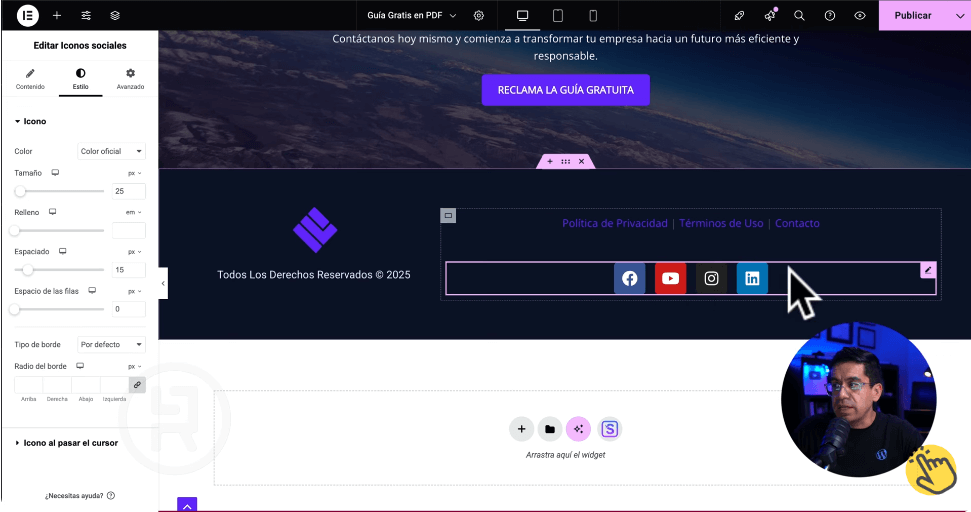
Task: Click the Arriba border radius field
Action: click(28, 384)
